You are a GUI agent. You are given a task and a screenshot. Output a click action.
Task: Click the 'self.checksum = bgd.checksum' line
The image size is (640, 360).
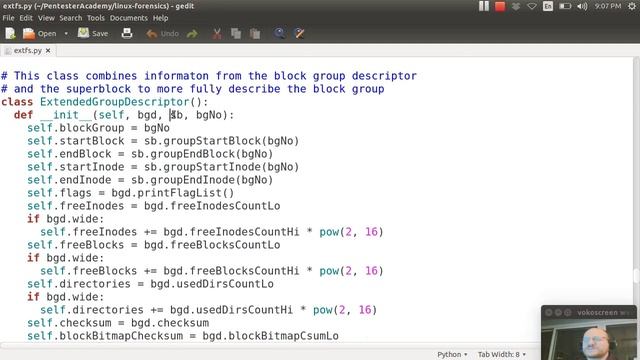click(x=118, y=323)
